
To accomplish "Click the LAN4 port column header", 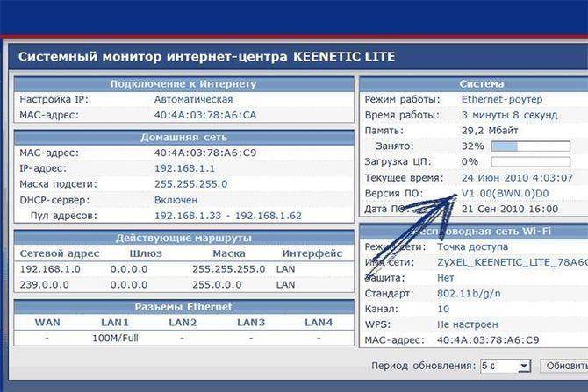I will click(319, 323).
